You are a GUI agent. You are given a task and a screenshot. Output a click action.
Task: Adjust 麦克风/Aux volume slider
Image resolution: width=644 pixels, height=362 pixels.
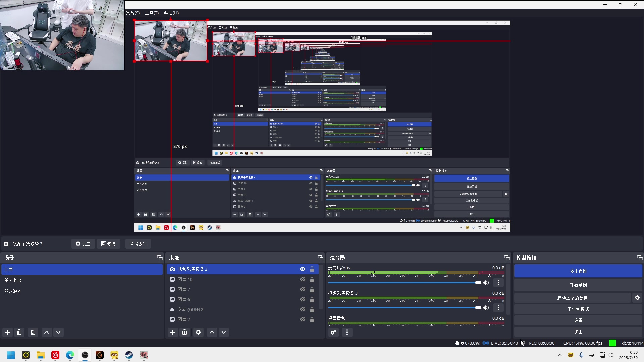(405, 283)
